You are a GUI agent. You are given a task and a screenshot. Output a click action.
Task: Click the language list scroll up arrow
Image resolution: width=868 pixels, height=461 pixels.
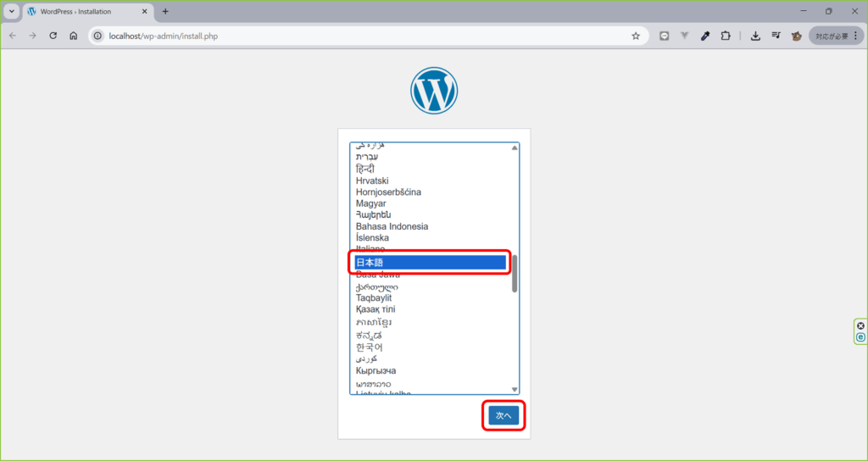pos(515,148)
